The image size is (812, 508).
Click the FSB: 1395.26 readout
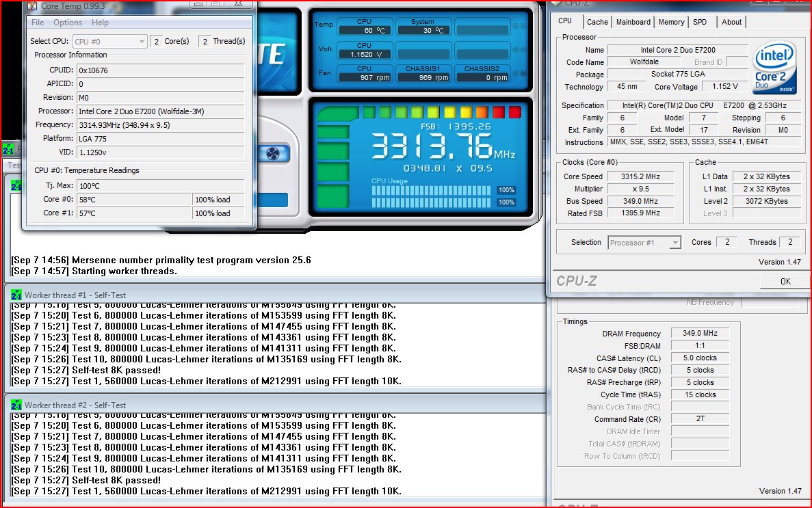tap(456, 126)
